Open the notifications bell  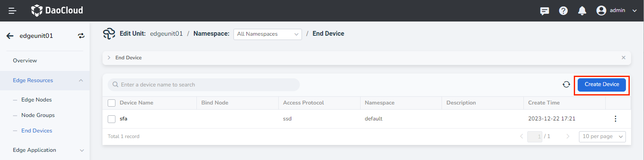pos(582,11)
